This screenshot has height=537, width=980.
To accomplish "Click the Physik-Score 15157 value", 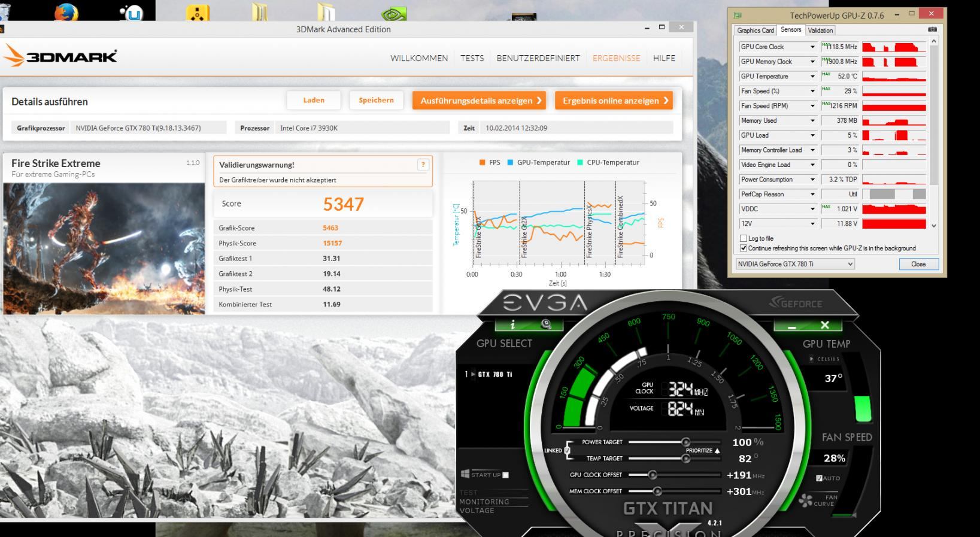I will [332, 243].
